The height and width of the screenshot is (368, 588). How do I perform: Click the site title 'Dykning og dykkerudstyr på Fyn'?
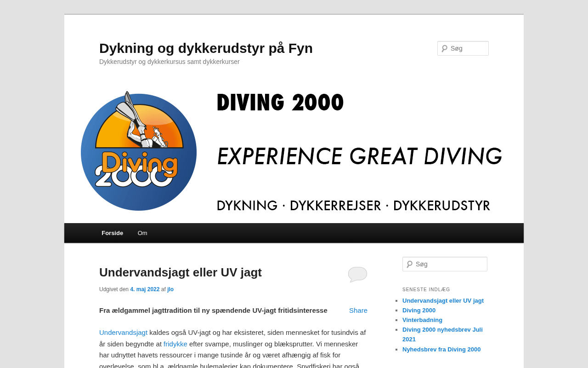pos(206,48)
